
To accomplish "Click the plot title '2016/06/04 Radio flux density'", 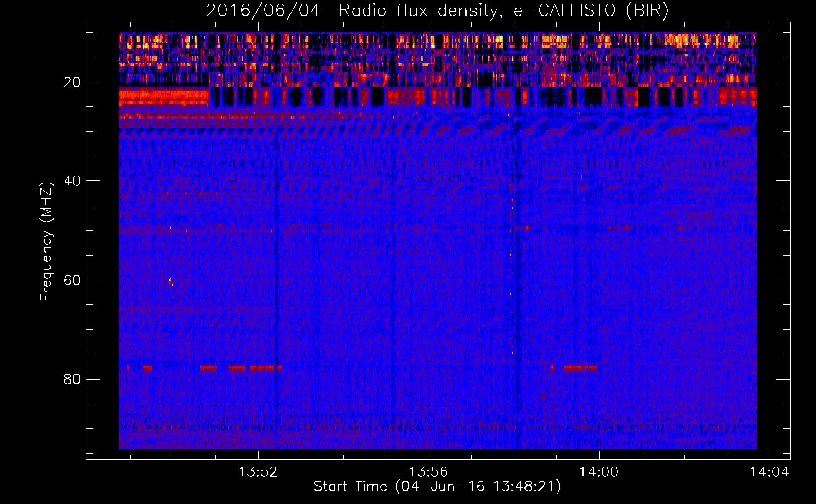I will [x=437, y=11].
